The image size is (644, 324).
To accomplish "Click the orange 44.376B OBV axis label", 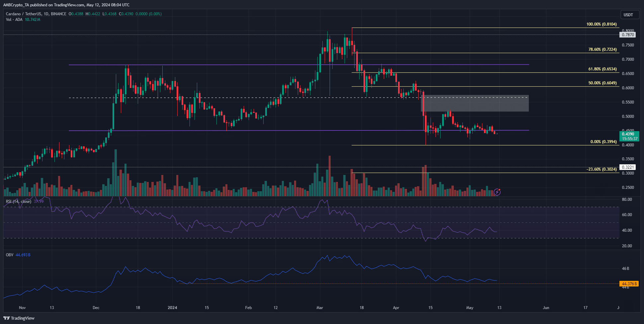I will tap(629, 284).
